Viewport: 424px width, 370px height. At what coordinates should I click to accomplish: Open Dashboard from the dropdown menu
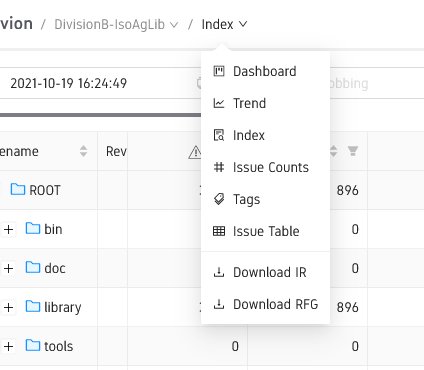(x=265, y=71)
